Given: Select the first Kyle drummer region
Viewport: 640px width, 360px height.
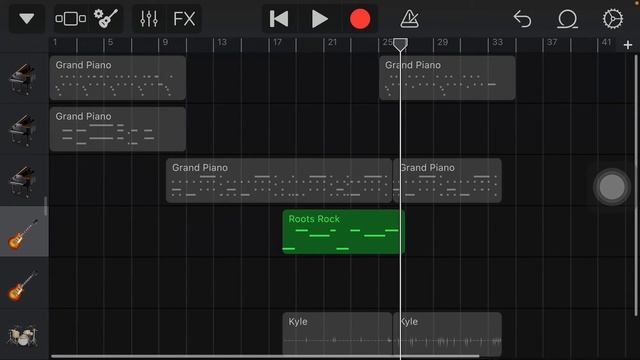Looking at the screenshot, I should 337,334.
